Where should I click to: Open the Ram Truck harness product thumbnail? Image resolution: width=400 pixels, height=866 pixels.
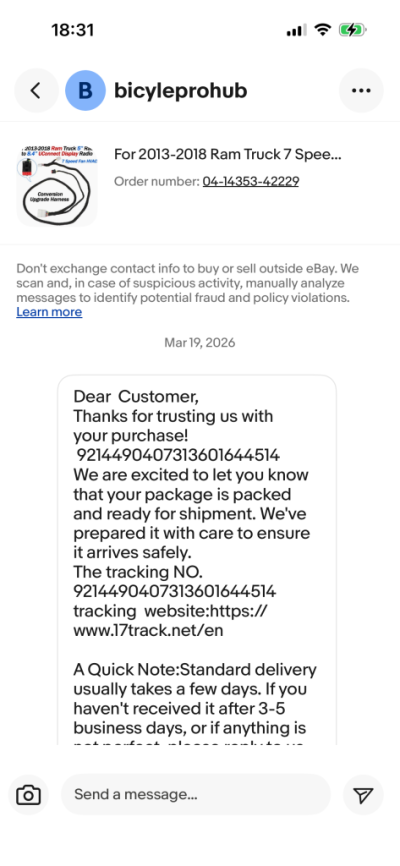click(57, 184)
